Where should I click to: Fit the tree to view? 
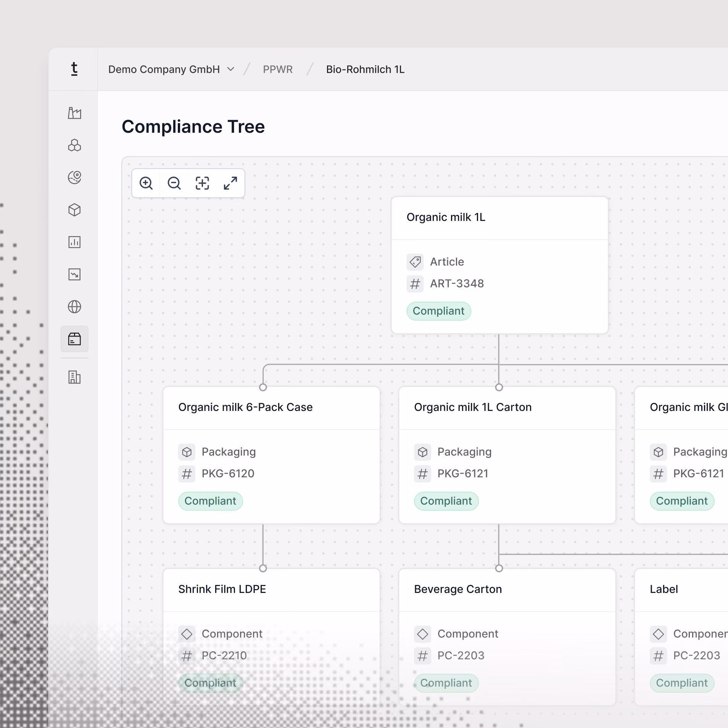click(x=202, y=183)
